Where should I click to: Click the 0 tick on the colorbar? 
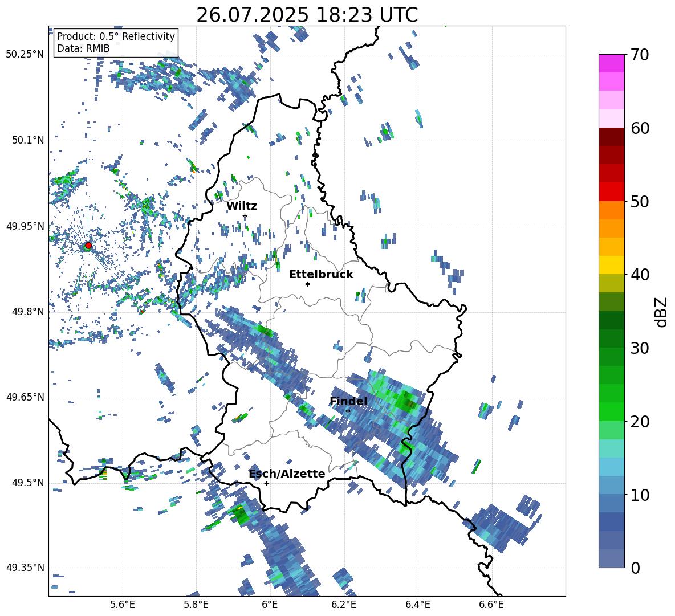635,568
